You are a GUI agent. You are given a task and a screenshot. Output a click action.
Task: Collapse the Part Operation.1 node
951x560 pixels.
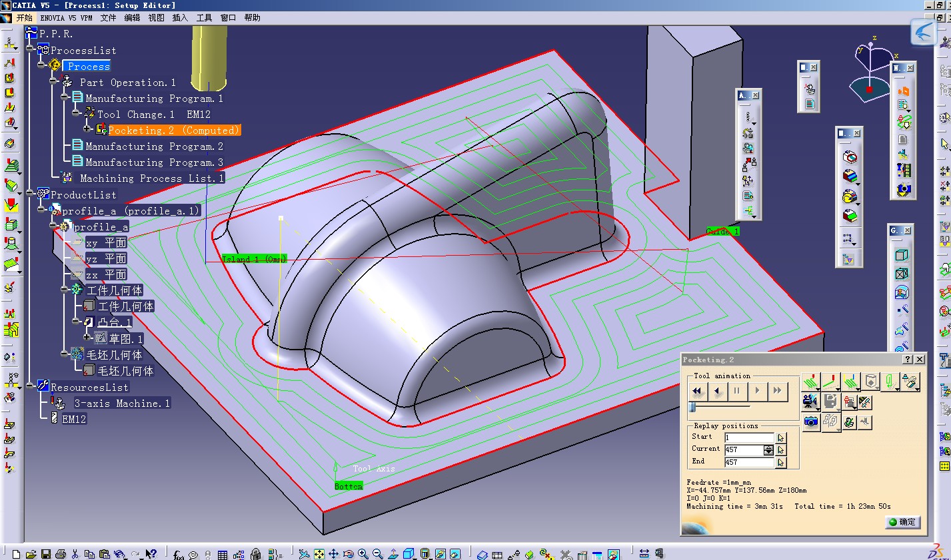[x=53, y=82]
